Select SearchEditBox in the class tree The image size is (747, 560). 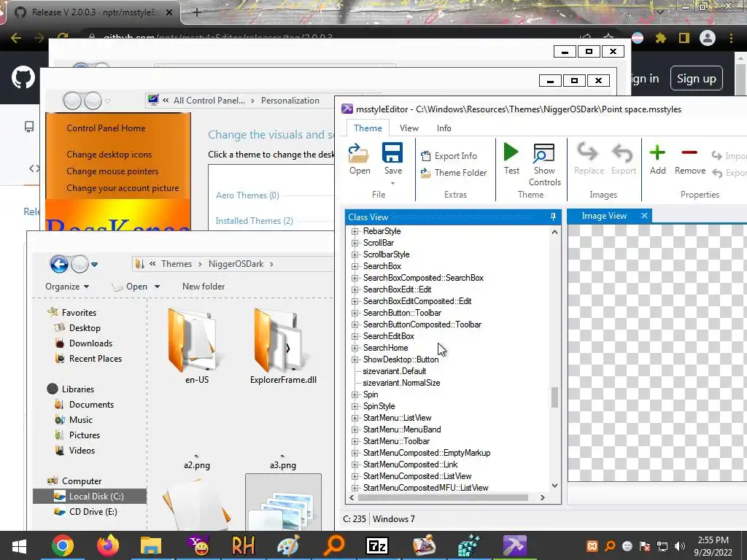388,336
